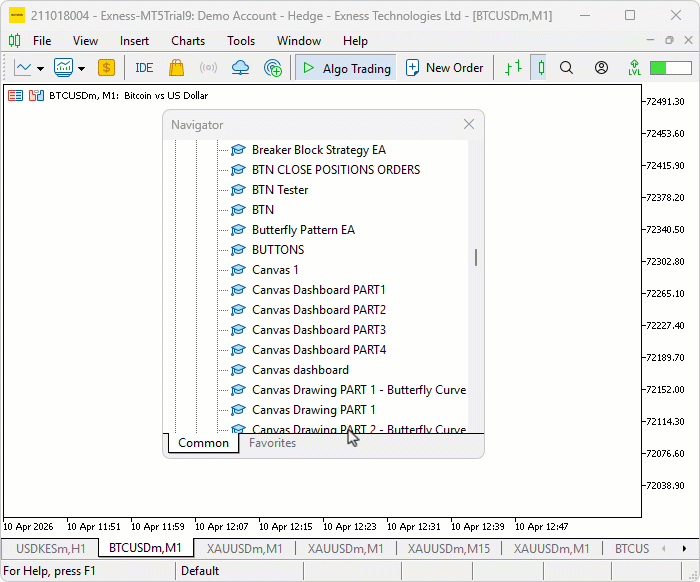
Task: Click the 10 Apr 12:47 time label
Action: 541,527
